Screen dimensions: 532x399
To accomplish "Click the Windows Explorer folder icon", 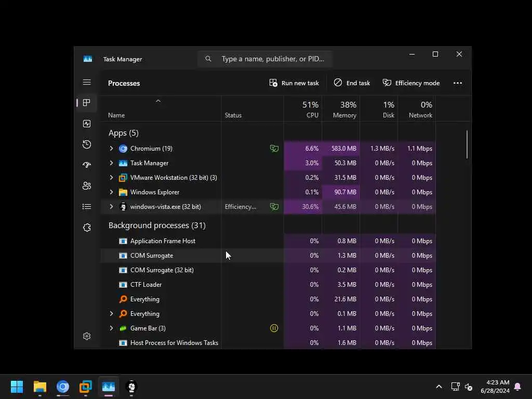I will [x=123, y=192].
